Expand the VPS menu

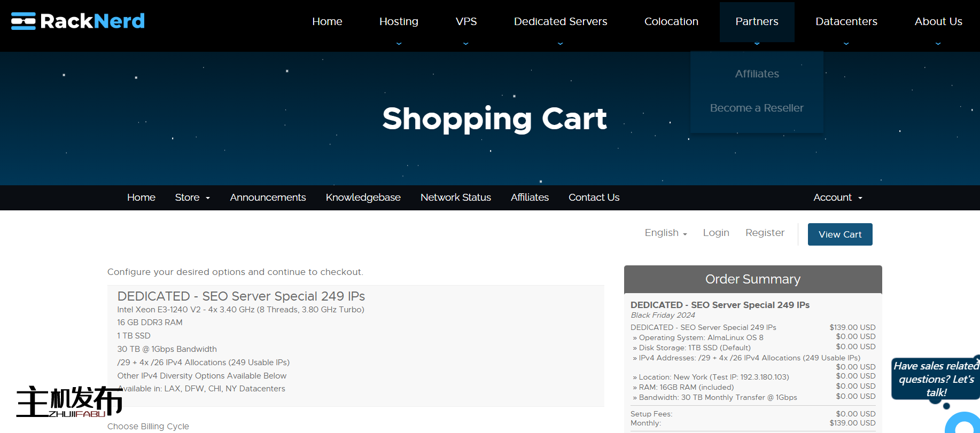(x=466, y=21)
